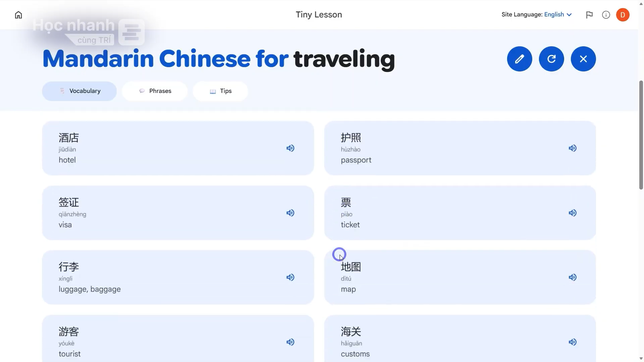This screenshot has width=644, height=362.
Task: Click the pencil edit lesson button
Action: click(x=519, y=59)
